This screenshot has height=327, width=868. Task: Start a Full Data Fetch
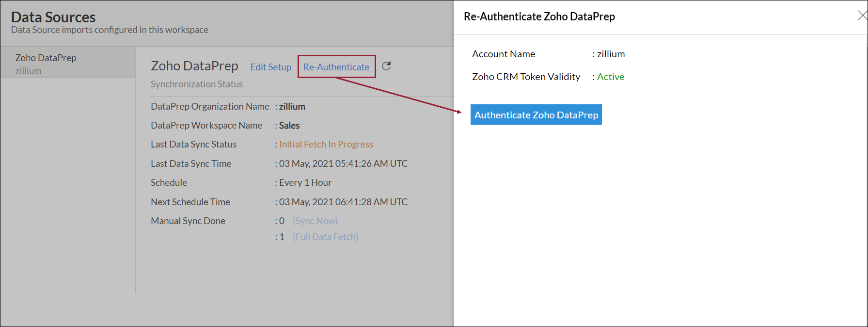point(325,237)
